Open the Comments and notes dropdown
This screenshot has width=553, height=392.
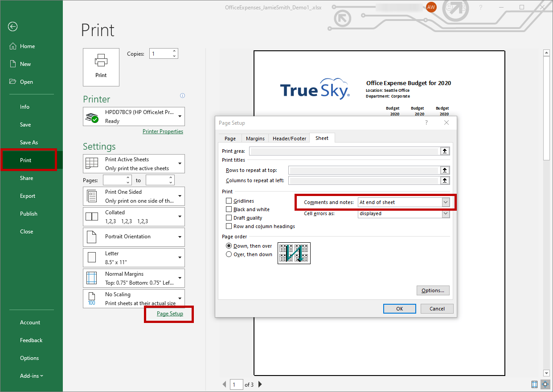pos(445,202)
